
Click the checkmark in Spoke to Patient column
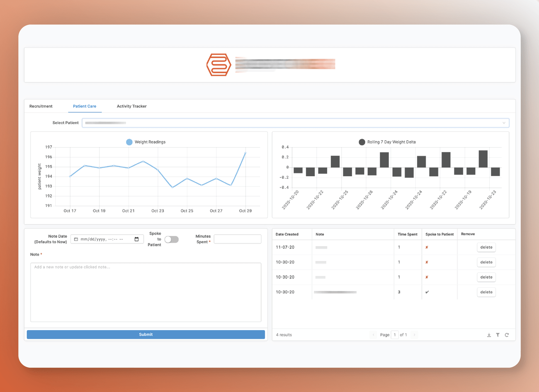[427, 292]
